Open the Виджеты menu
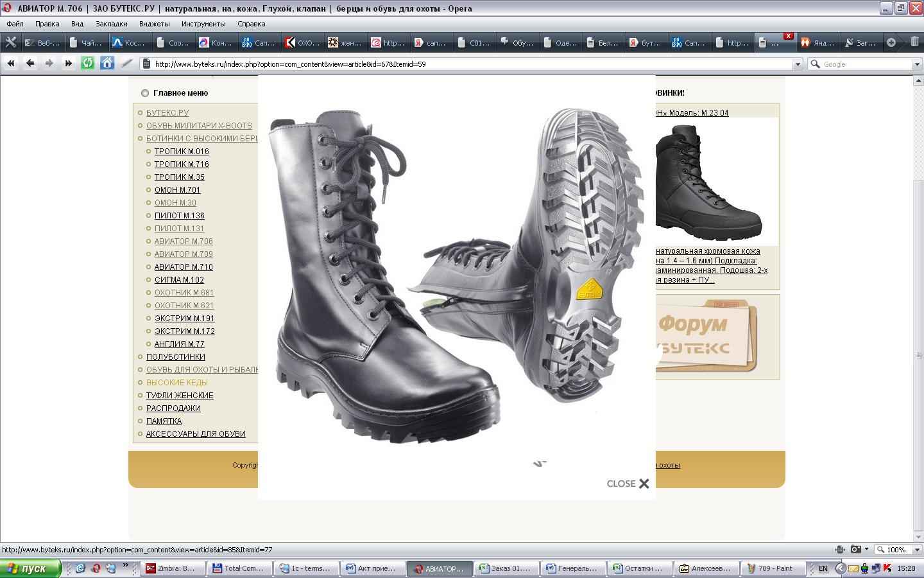The height and width of the screenshot is (578, 924). coord(155,24)
